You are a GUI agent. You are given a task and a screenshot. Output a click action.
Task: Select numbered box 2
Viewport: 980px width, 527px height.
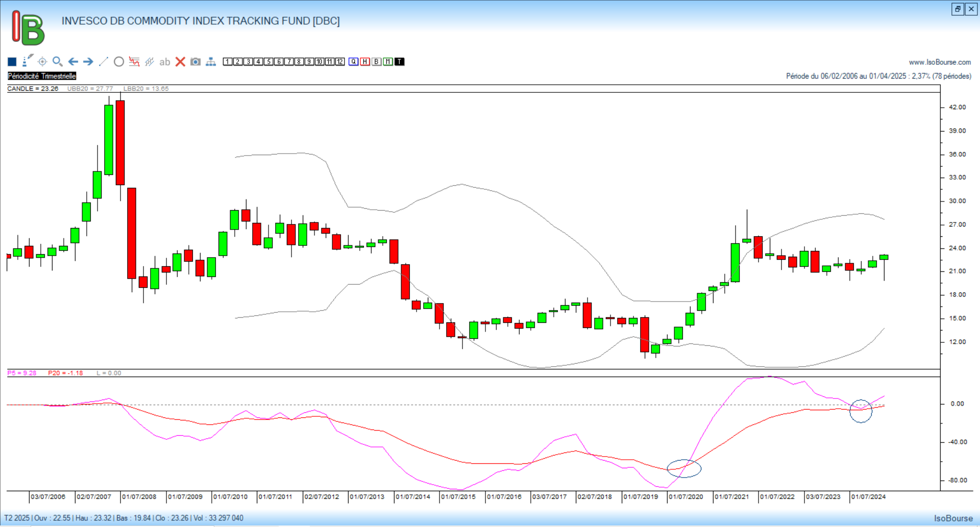(x=238, y=62)
